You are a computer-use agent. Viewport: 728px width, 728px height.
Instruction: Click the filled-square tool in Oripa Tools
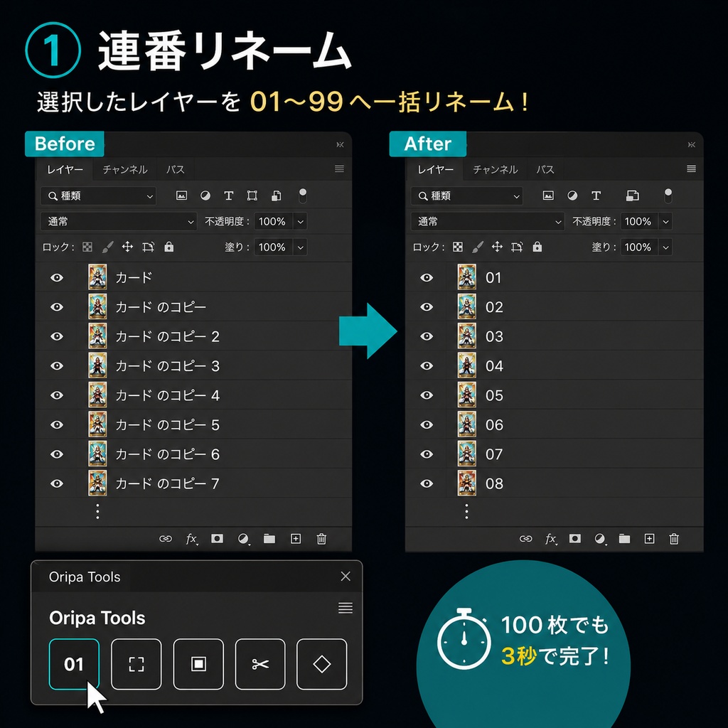198,664
